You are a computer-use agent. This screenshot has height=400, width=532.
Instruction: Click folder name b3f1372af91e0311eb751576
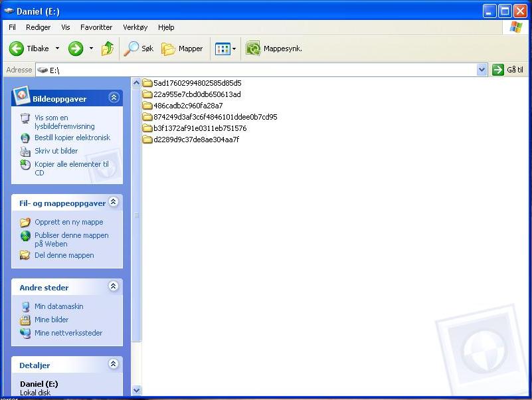point(200,128)
